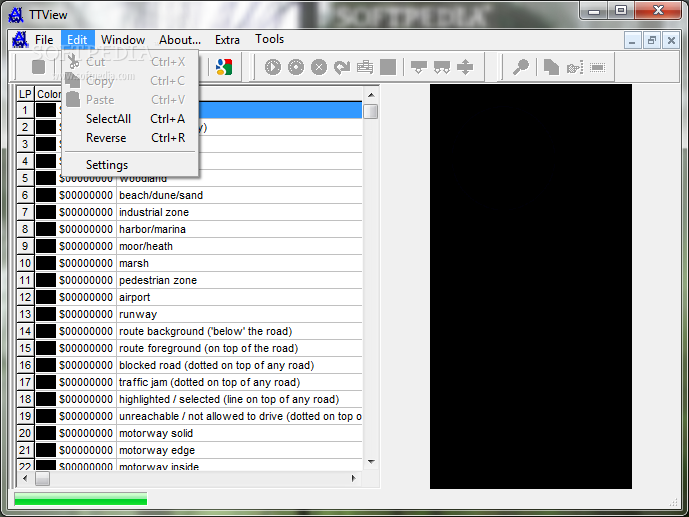Click the TTView icon in the menu bar

pos(20,40)
